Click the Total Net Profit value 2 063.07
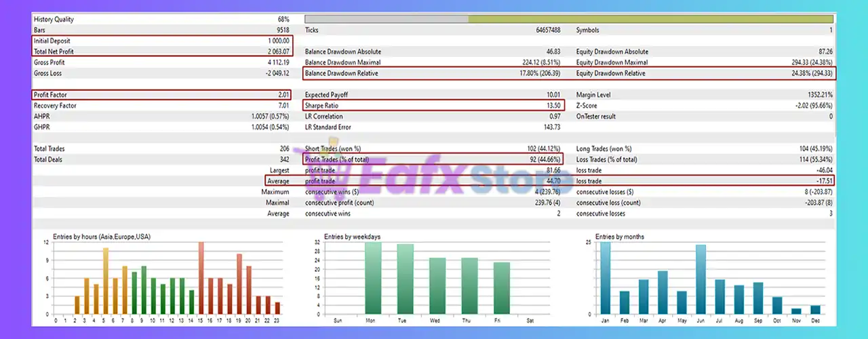Image resolution: width=868 pixels, height=339 pixels. pyautogui.click(x=275, y=52)
